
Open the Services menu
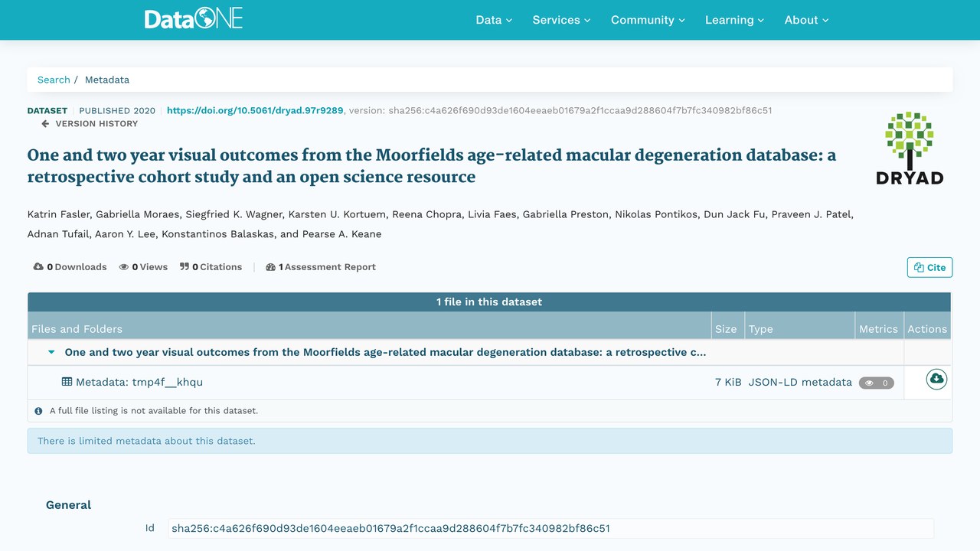(561, 20)
